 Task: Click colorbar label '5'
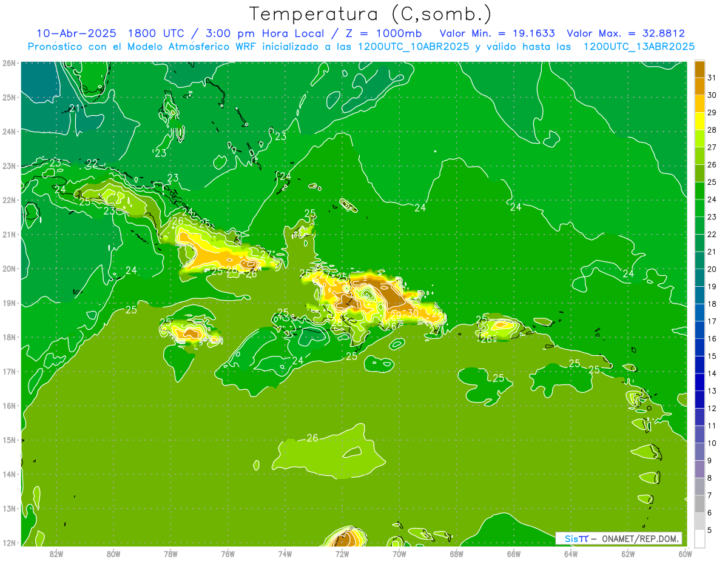(711, 530)
